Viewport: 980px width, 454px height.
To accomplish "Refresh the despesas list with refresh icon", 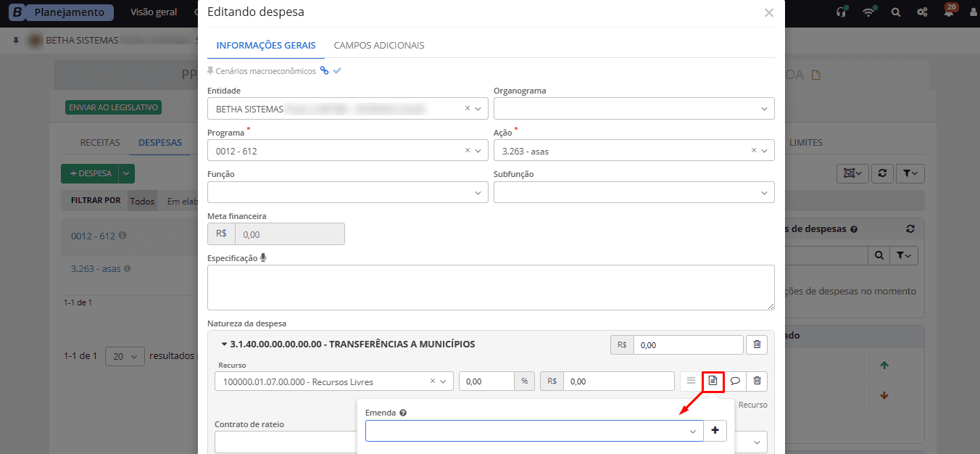I will click(x=882, y=173).
